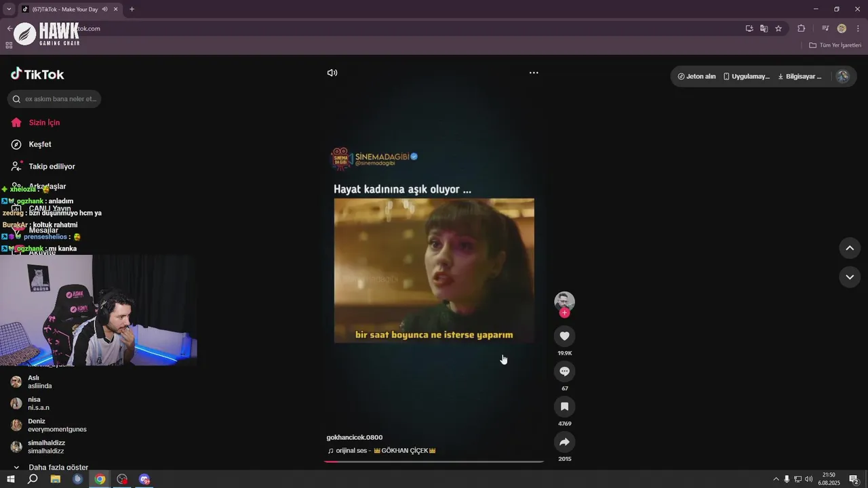
Task: Mute the TikTok video sound
Action: (332, 73)
